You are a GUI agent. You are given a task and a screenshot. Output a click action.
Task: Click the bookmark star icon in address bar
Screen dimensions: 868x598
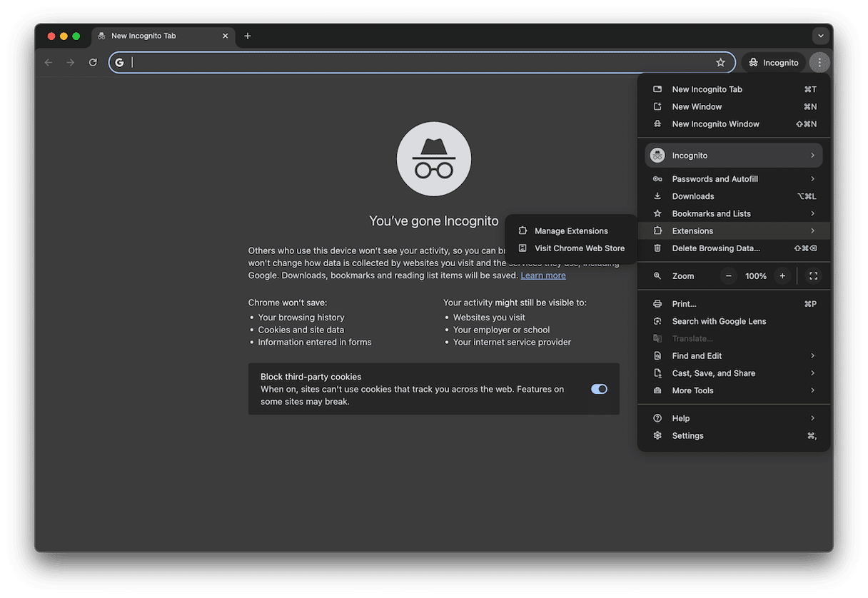[720, 63]
